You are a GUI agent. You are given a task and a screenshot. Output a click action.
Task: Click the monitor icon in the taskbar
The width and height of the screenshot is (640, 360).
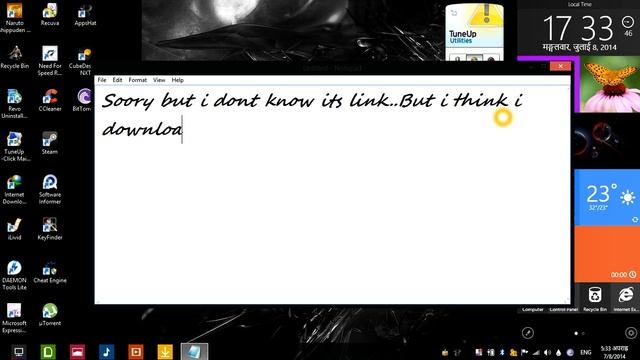click(x=19, y=351)
